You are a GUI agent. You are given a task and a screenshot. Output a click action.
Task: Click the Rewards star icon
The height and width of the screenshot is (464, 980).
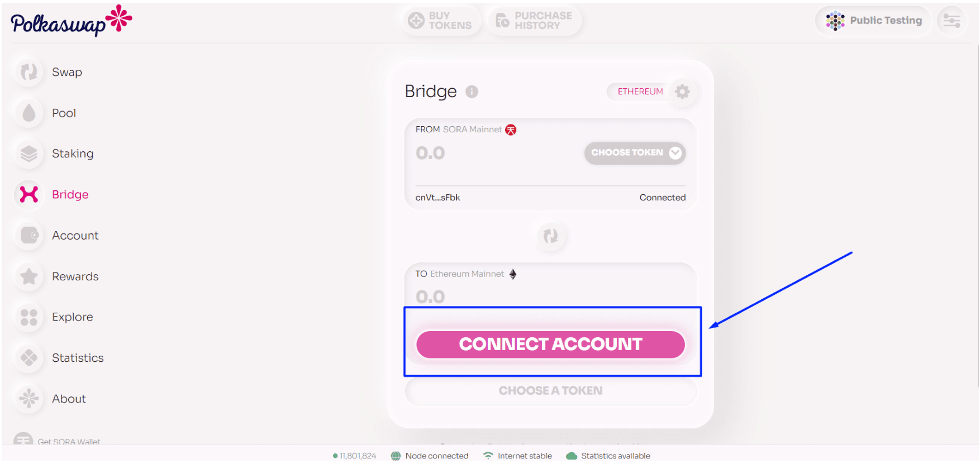click(28, 276)
